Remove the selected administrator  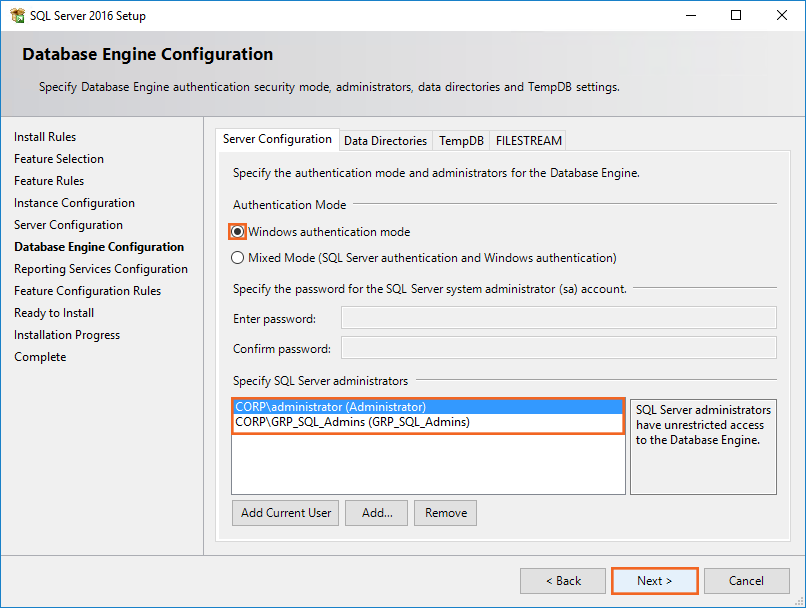coord(445,513)
